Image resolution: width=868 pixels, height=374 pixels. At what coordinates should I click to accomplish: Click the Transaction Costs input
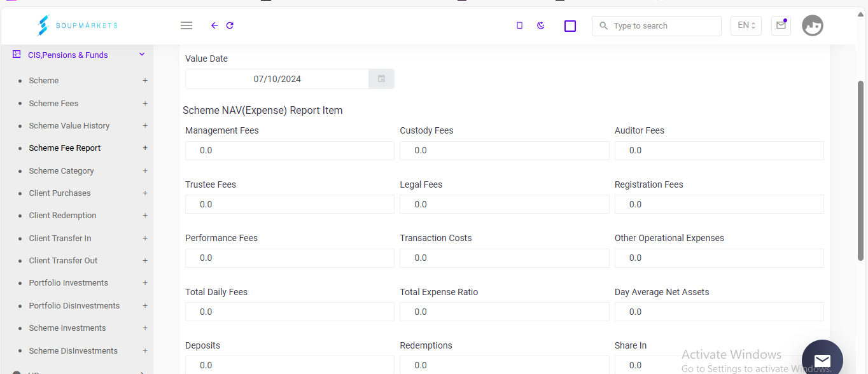(505, 258)
